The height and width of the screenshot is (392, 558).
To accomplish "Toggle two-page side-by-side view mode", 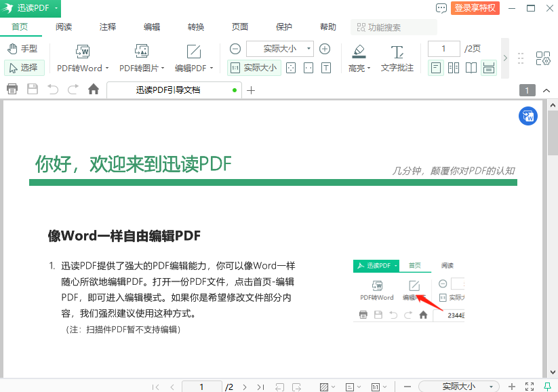I will [x=454, y=68].
